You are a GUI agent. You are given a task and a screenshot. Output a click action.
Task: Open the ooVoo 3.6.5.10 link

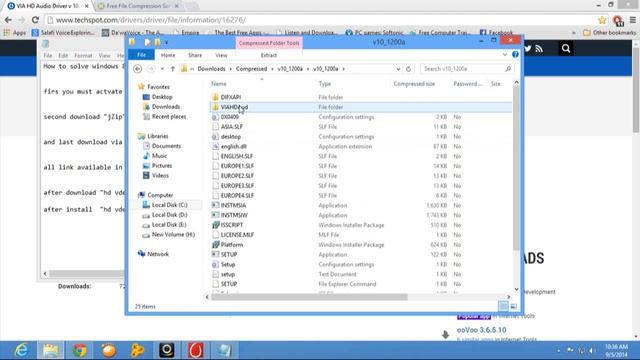481,330
